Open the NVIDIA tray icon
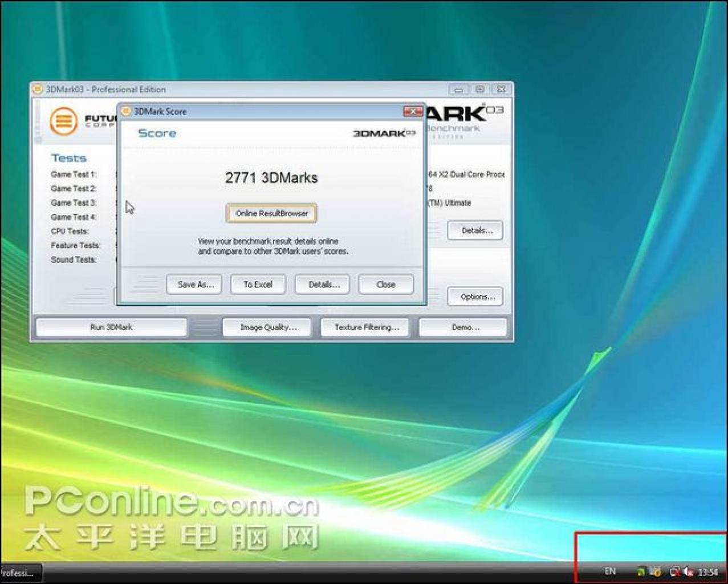The width and height of the screenshot is (728, 584). [641, 571]
